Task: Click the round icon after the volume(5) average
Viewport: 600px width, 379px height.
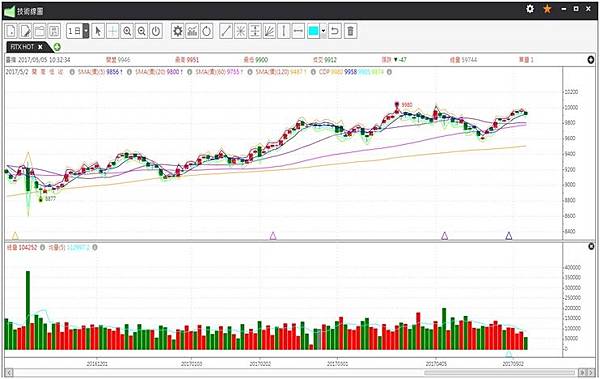Action: pyautogui.click(x=95, y=248)
